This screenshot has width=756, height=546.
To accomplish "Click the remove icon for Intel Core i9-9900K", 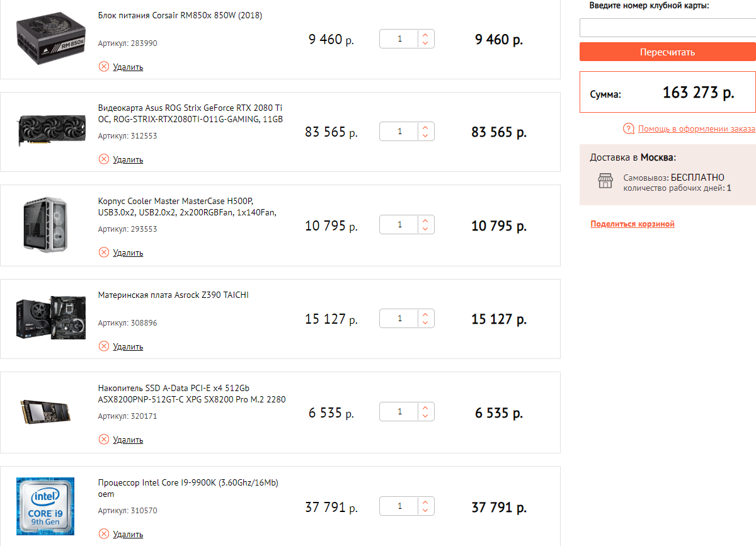I will (104, 534).
